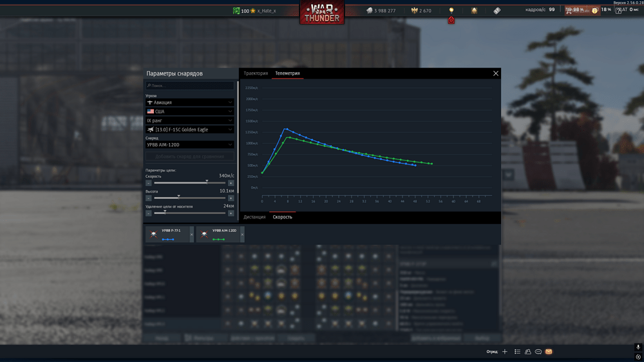
Task: Increase Удаление цели от носителя with plus
Action: [231, 213]
